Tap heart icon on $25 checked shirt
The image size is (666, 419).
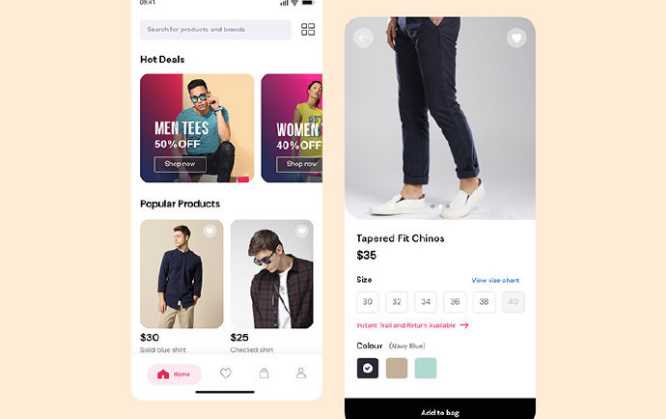click(x=302, y=231)
